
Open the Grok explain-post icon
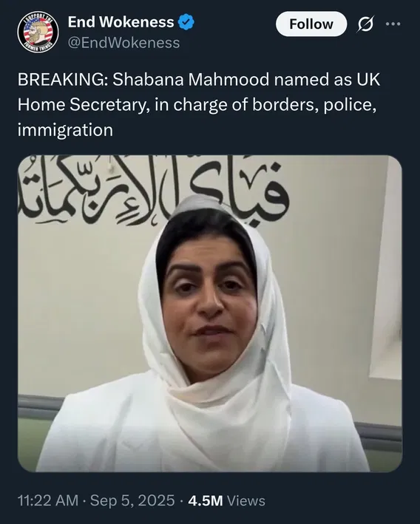tap(365, 24)
